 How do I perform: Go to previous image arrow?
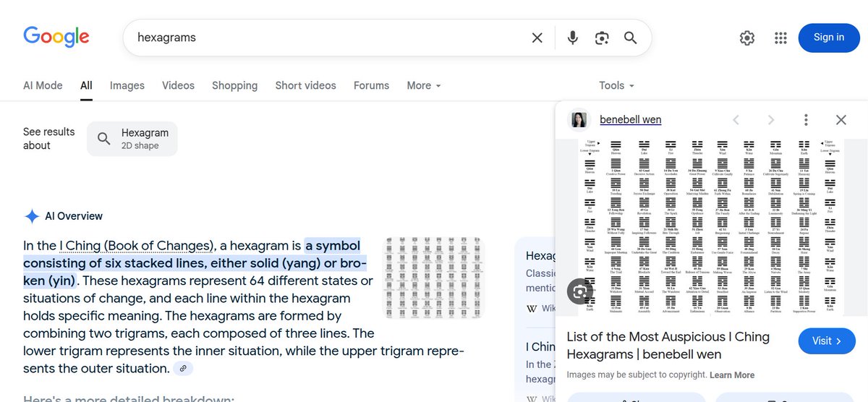pyautogui.click(x=736, y=120)
